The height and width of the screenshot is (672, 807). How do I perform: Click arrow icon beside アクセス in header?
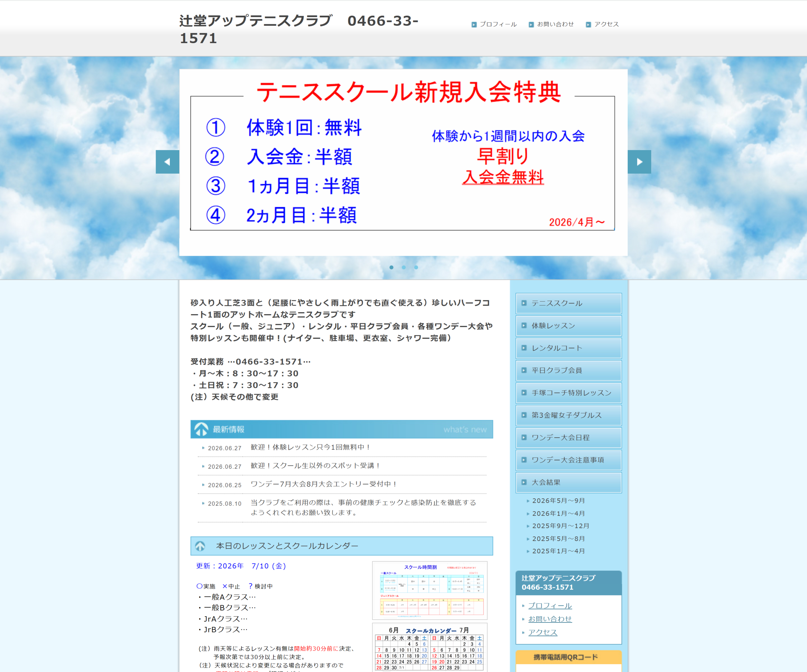tap(588, 25)
